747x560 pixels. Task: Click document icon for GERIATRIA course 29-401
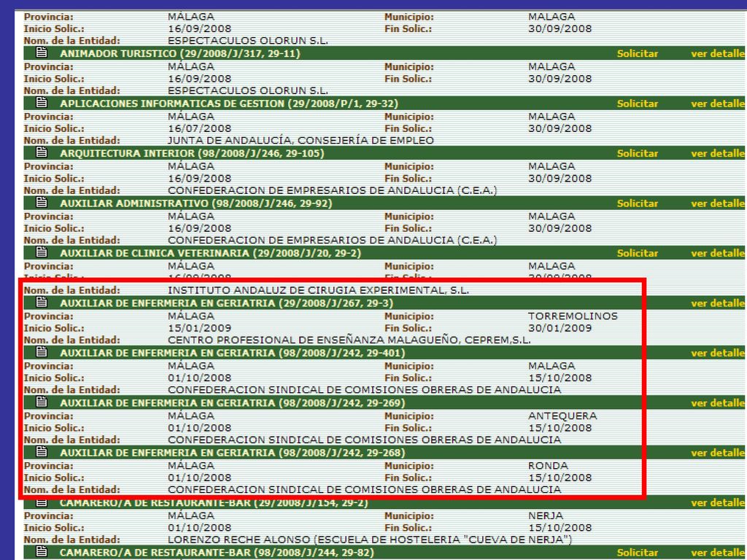[x=42, y=352]
